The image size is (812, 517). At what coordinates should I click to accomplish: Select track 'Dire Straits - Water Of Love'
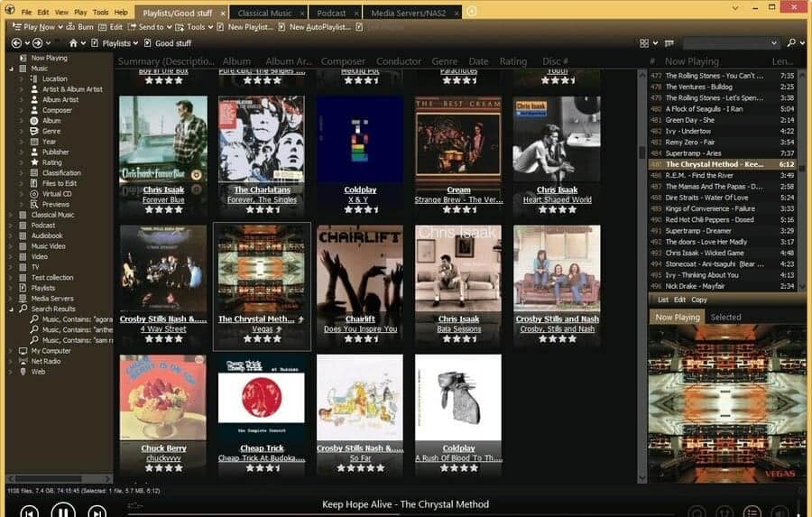pyautogui.click(x=723, y=198)
